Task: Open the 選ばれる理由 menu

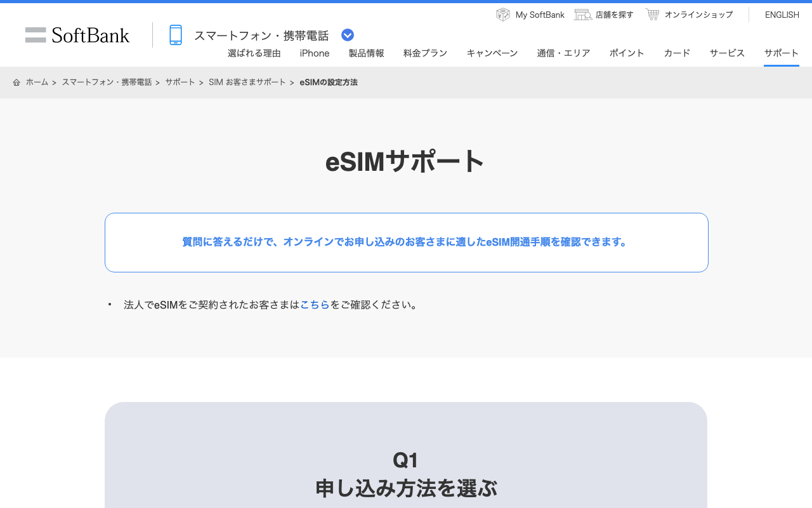Action: 254,53
